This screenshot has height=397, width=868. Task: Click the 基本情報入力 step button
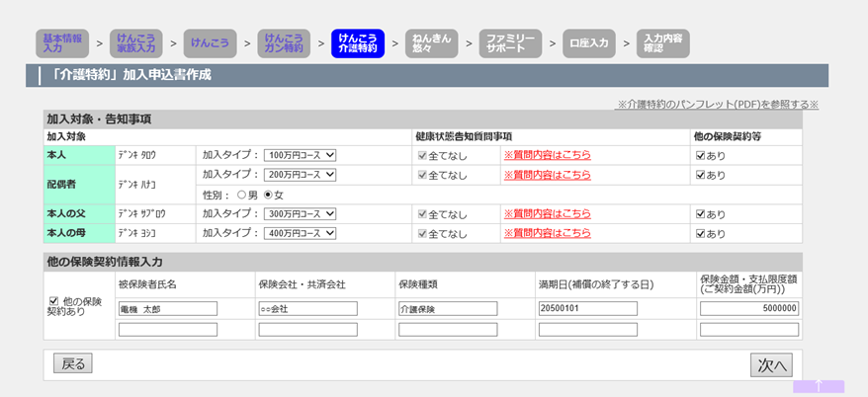coord(63,42)
